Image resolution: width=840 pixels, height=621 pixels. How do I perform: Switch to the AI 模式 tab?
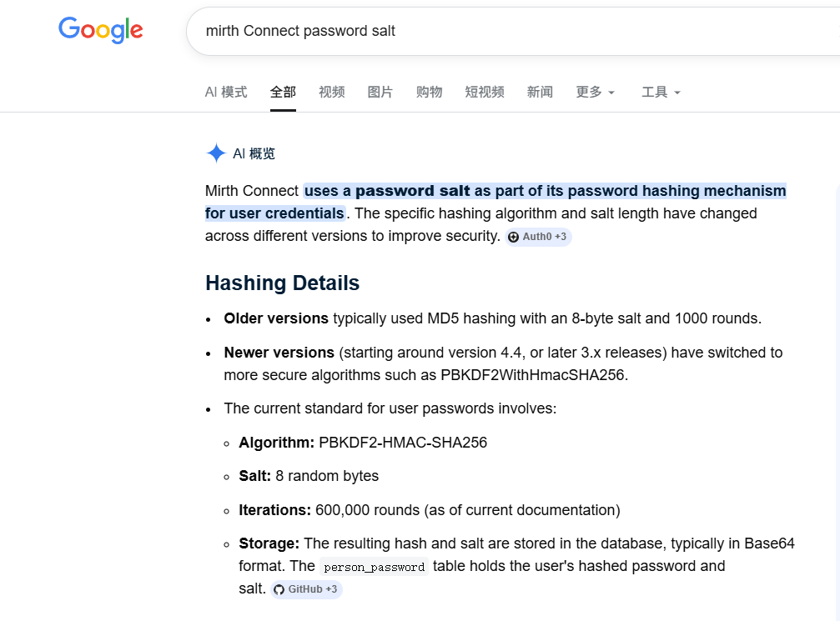point(226,92)
